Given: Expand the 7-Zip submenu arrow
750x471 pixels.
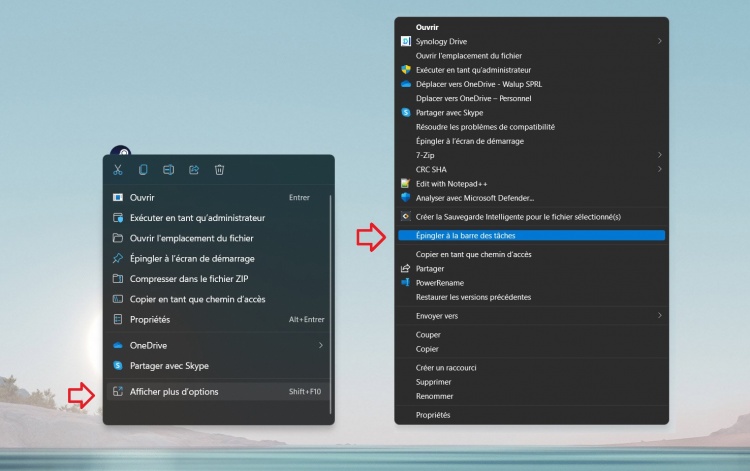Looking at the screenshot, I should tap(660, 155).
